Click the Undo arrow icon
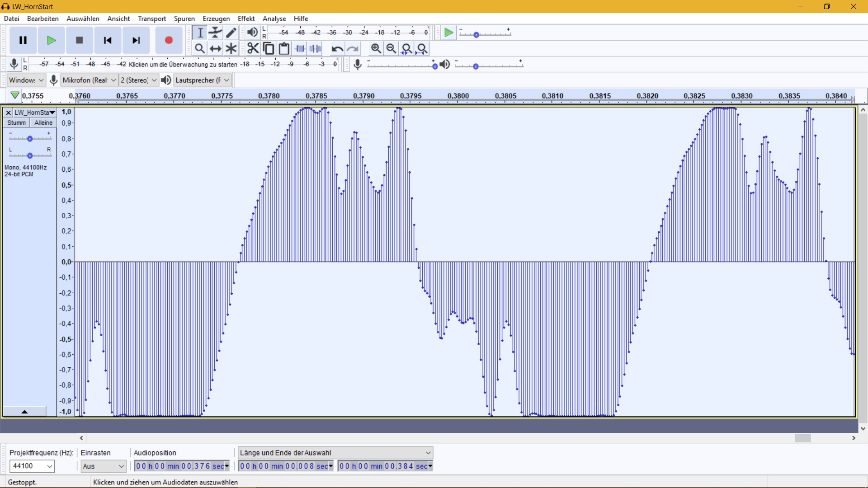 pyautogui.click(x=337, y=48)
